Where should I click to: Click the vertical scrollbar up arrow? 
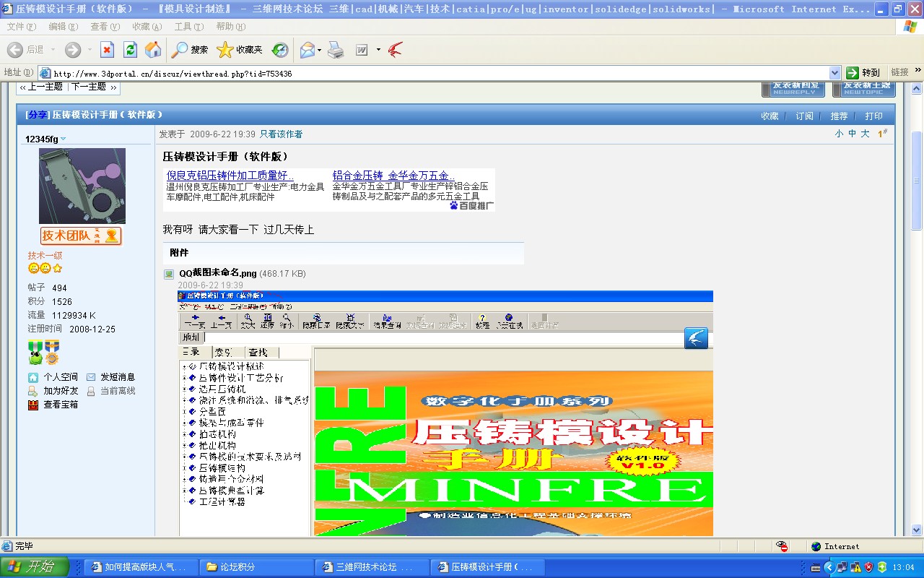[x=917, y=90]
